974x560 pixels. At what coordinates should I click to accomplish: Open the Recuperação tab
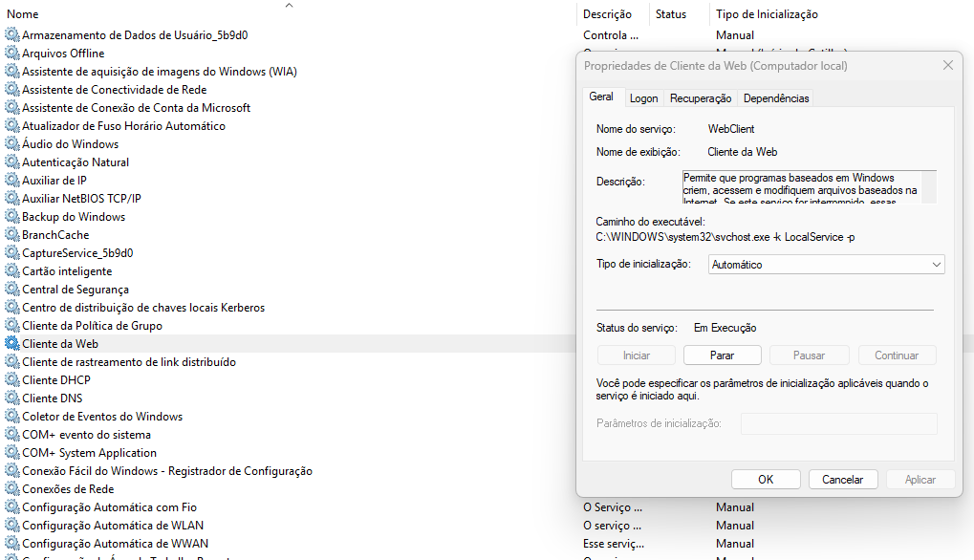(701, 98)
